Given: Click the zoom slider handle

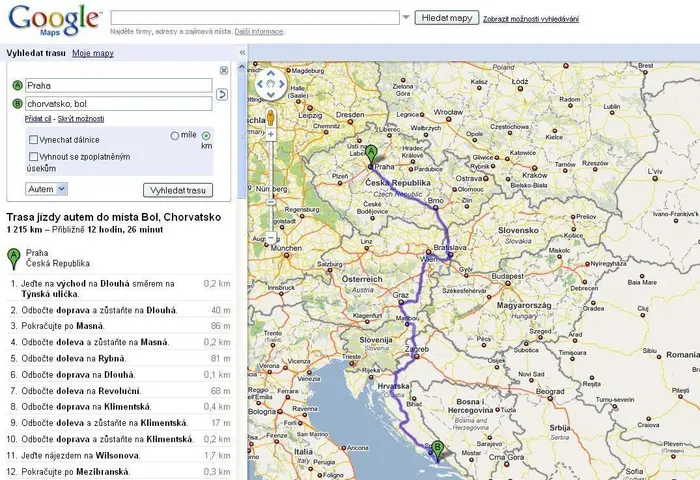Looking at the screenshot, I should [x=271, y=202].
